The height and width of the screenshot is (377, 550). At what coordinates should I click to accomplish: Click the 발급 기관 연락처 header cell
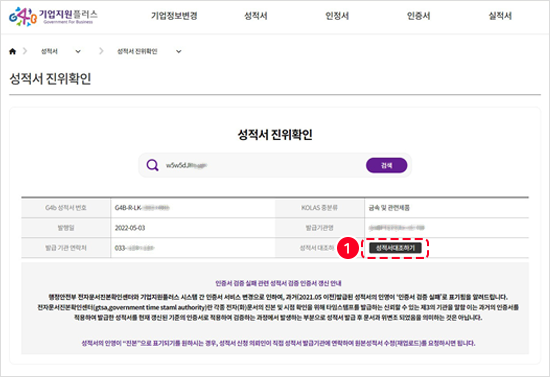tap(66, 248)
